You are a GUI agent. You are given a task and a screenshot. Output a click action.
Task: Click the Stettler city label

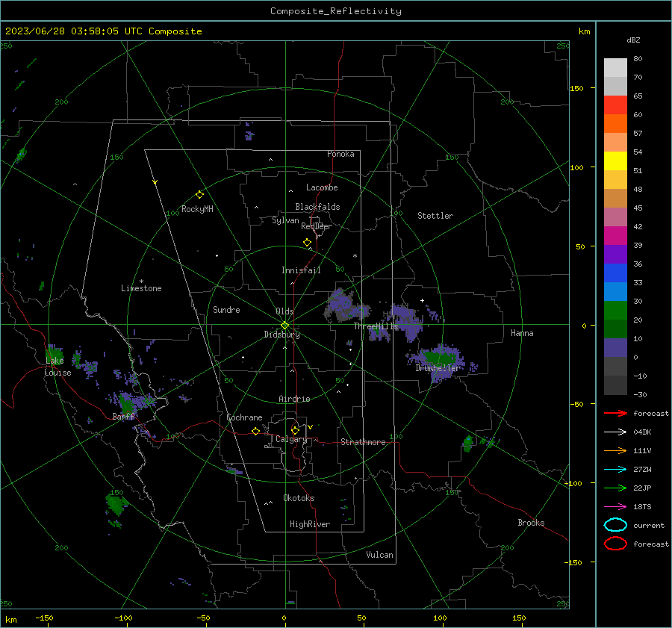point(435,216)
